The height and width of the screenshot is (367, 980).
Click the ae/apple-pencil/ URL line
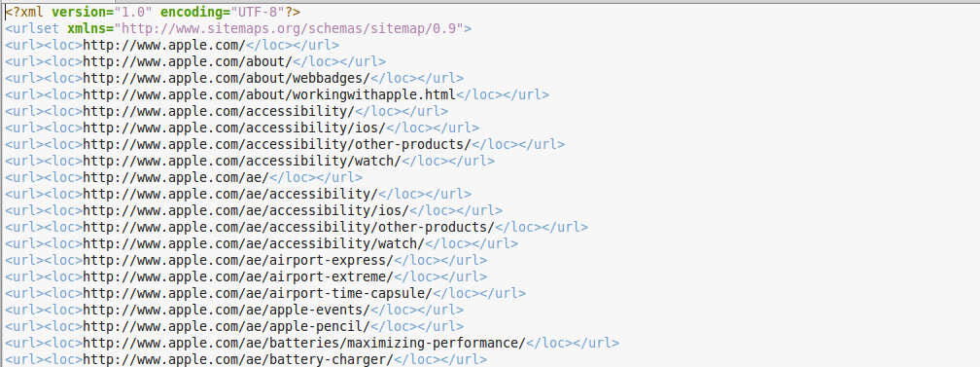pos(234,326)
